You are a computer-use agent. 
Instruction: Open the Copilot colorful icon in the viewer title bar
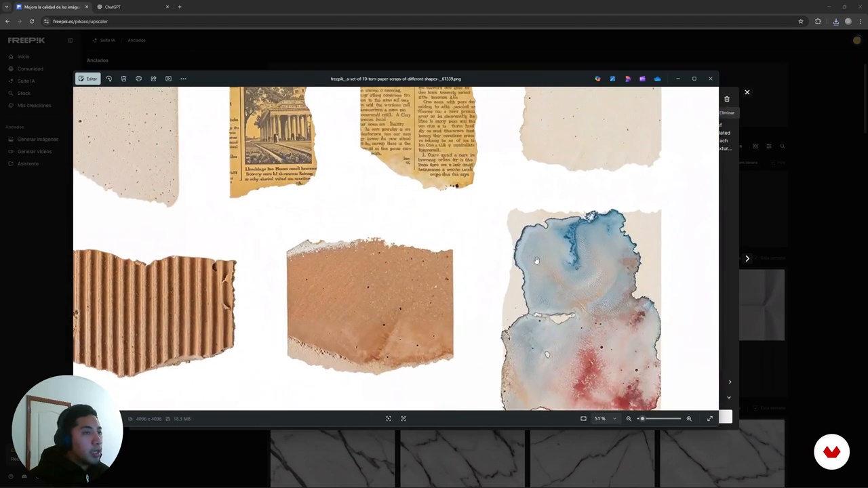[x=597, y=79]
